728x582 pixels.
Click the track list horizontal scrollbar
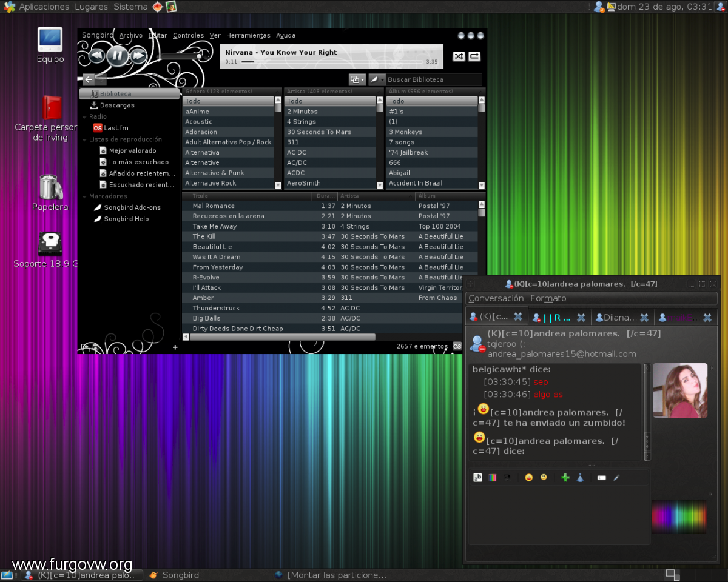[282, 337]
